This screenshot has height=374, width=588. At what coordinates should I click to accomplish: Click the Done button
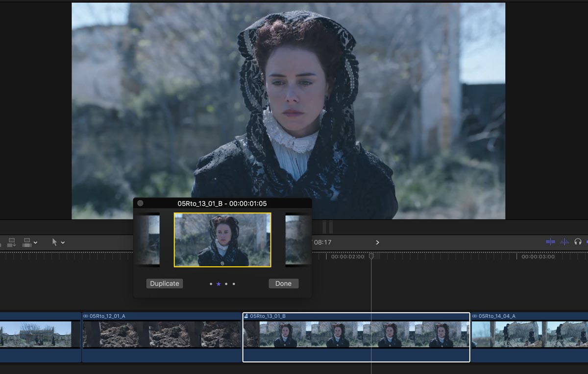click(x=283, y=283)
